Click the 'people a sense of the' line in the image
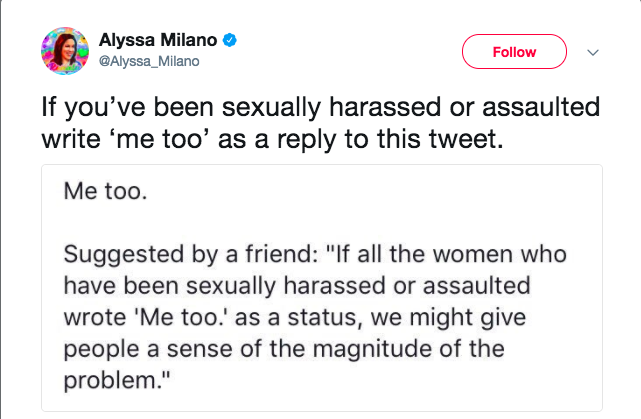This screenshot has width=641, height=419. 284,350
